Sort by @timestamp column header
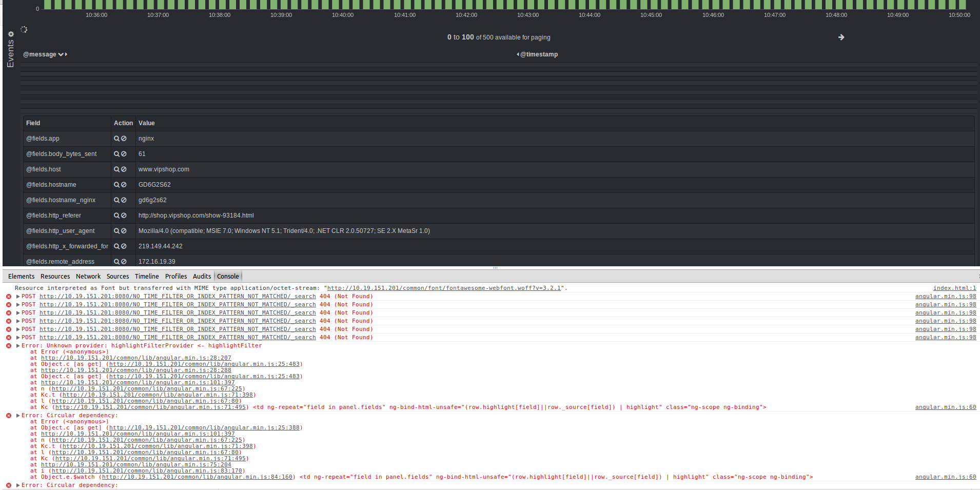The width and height of the screenshot is (980, 490). 539,54
